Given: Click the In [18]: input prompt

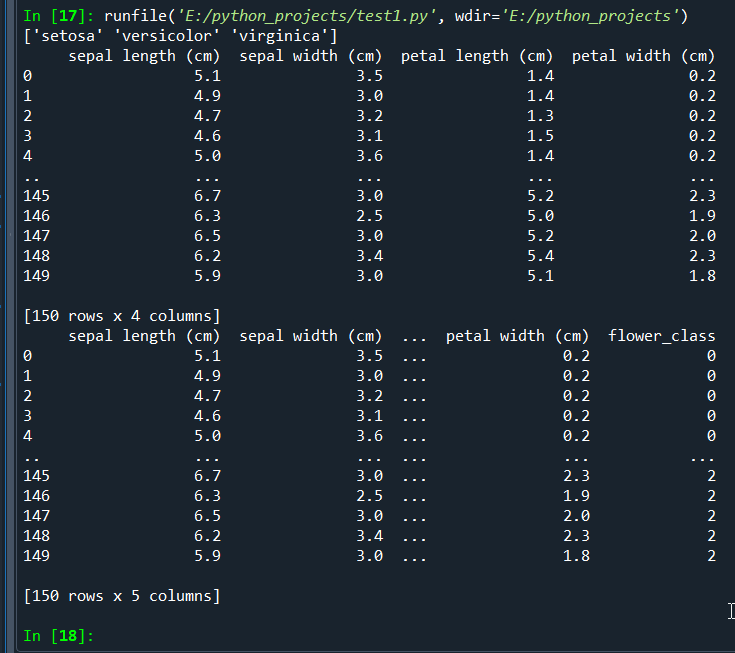Looking at the screenshot, I should 59,636.
